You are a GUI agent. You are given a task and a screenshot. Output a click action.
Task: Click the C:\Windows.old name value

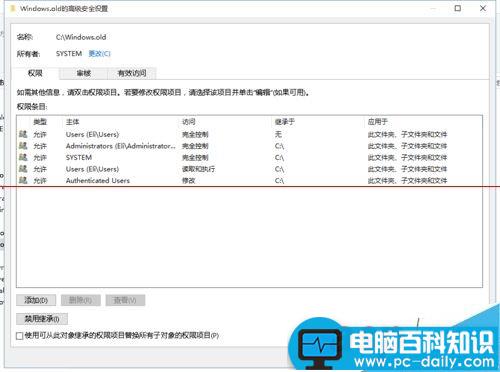pos(81,37)
